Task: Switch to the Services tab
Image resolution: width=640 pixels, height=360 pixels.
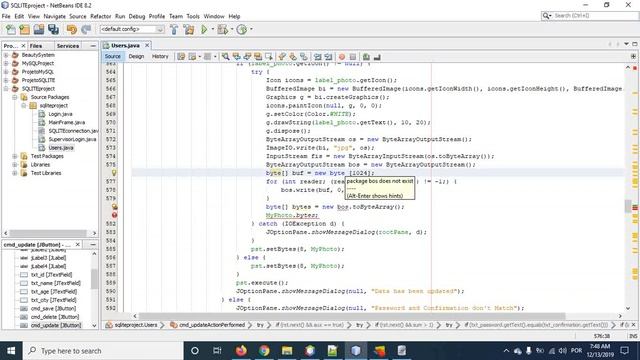Action: coord(68,46)
